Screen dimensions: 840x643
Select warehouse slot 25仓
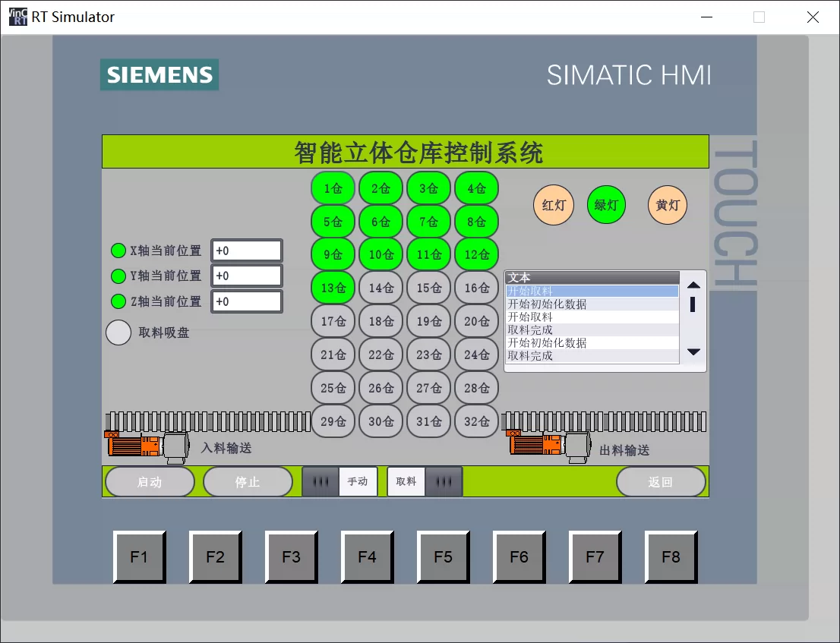[x=333, y=388]
